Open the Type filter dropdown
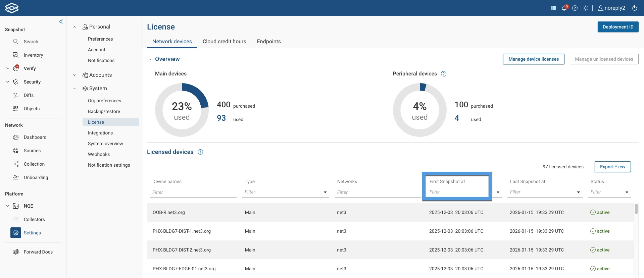 coord(325,192)
